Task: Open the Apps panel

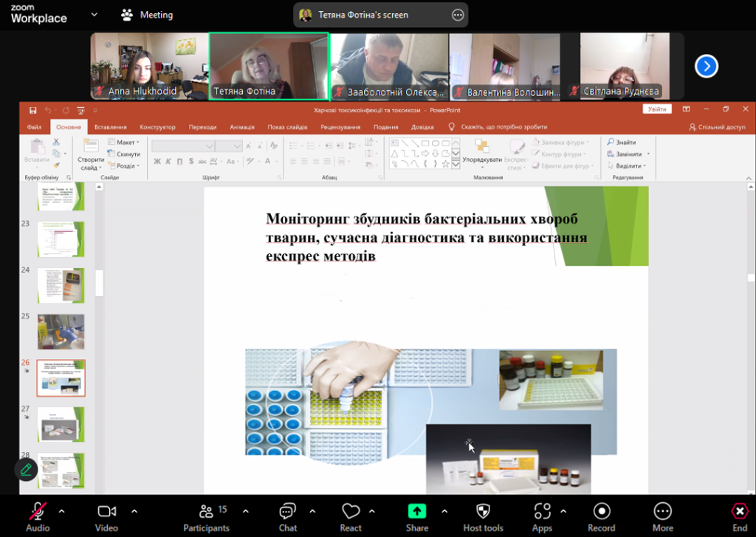Action: coord(542,512)
